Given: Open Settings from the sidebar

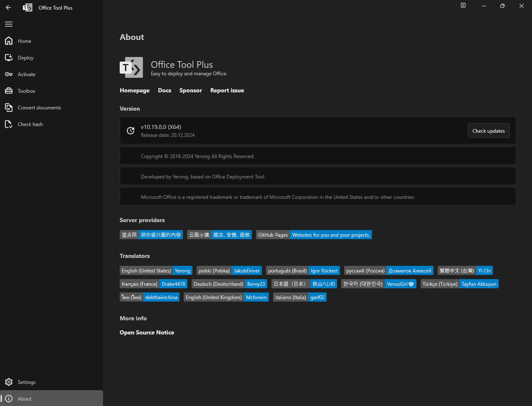Looking at the screenshot, I should click(x=52, y=382).
